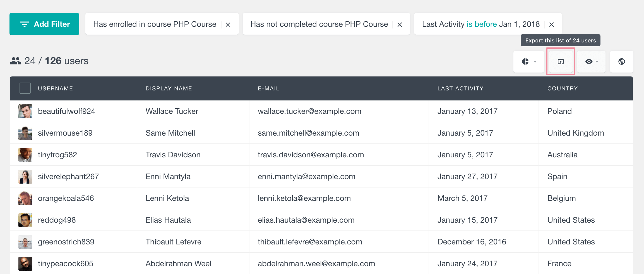Edit the 'is before' operator in Last Activity filter
This screenshot has height=274, width=644.
click(x=482, y=24)
